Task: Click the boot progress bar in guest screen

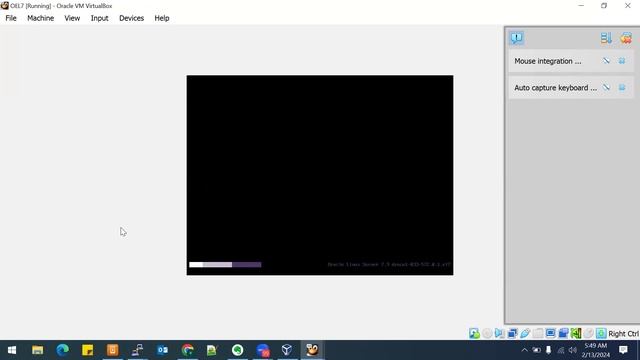Action: [x=225, y=265]
